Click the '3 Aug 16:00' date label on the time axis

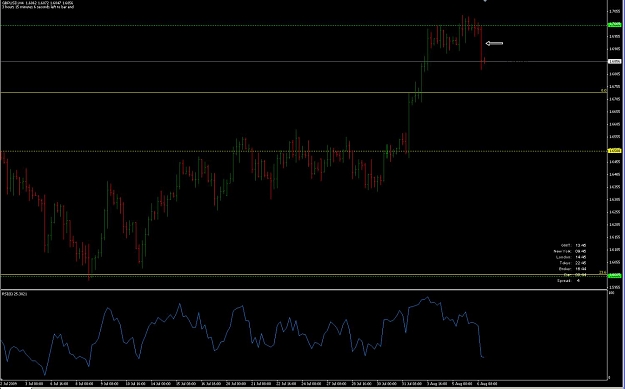(438, 383)
